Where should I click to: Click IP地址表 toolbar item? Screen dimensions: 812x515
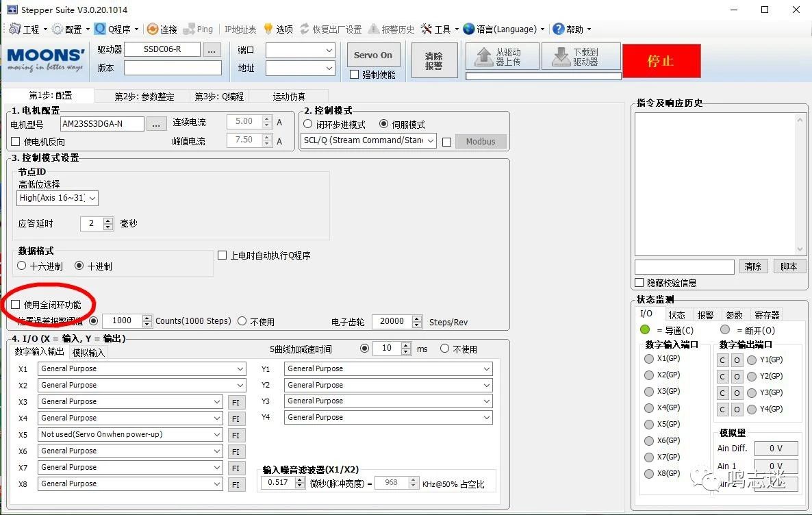240,29
